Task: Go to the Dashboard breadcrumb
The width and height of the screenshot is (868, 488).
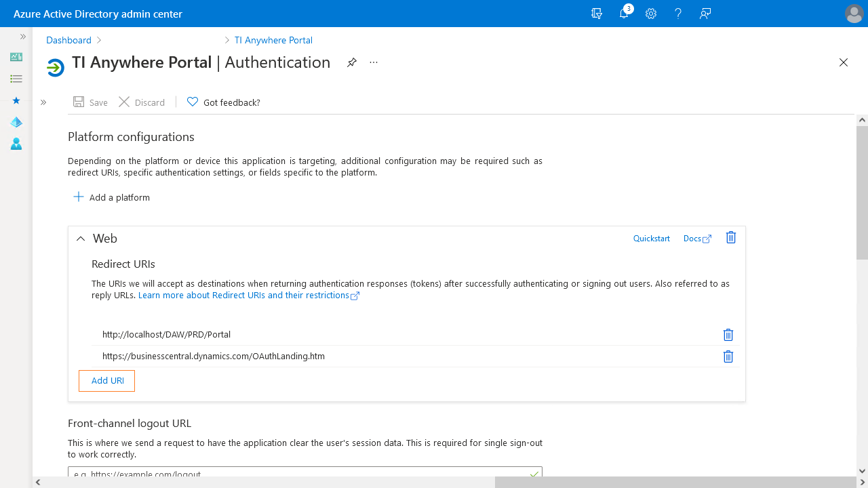Action: [68, 40]
